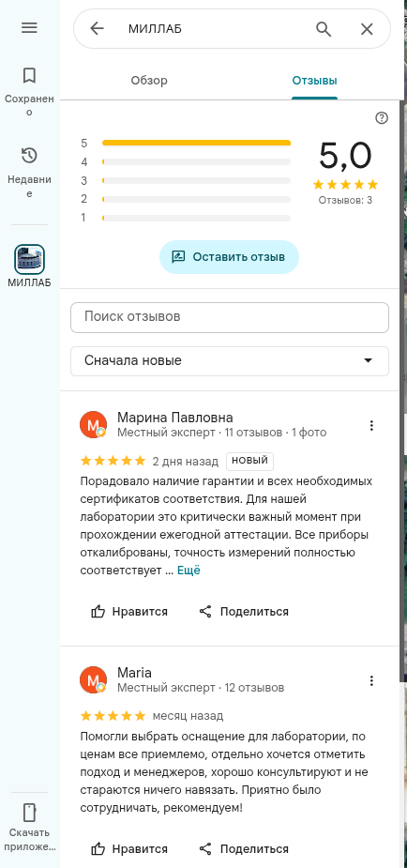The height and width of the screenshot is (868, 407).
Task: Share Maria's review
Action: 244,848
